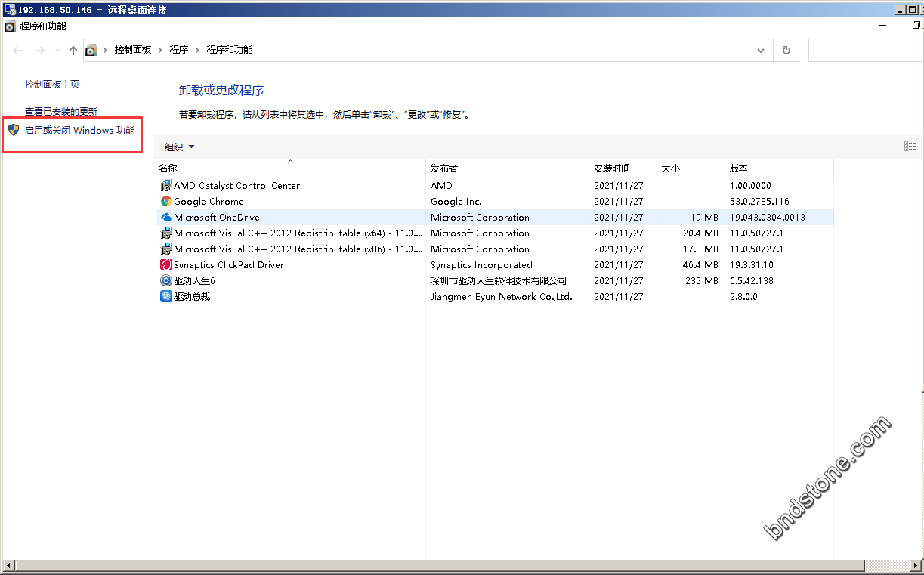This screenshot has width=924, height=575.
Task: Click version 19.043.0304.0013
Action: point(768,217)
